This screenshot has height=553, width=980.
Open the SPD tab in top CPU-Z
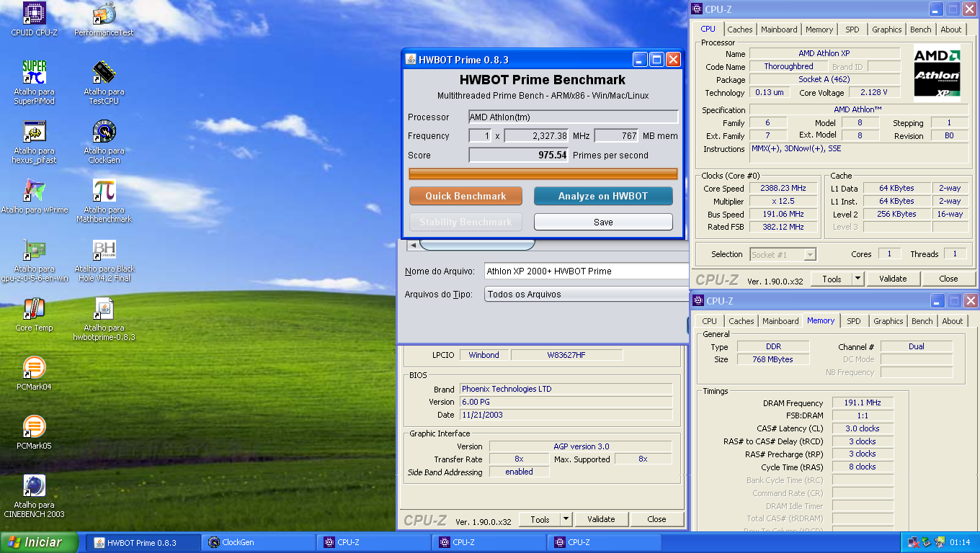tap(852, 30)
